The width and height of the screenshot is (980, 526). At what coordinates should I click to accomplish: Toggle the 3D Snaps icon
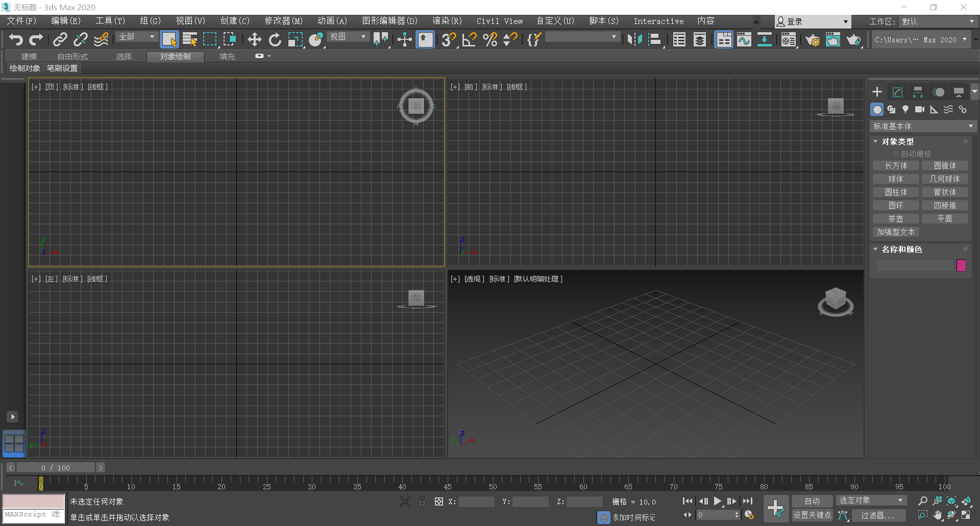point(449,39)
